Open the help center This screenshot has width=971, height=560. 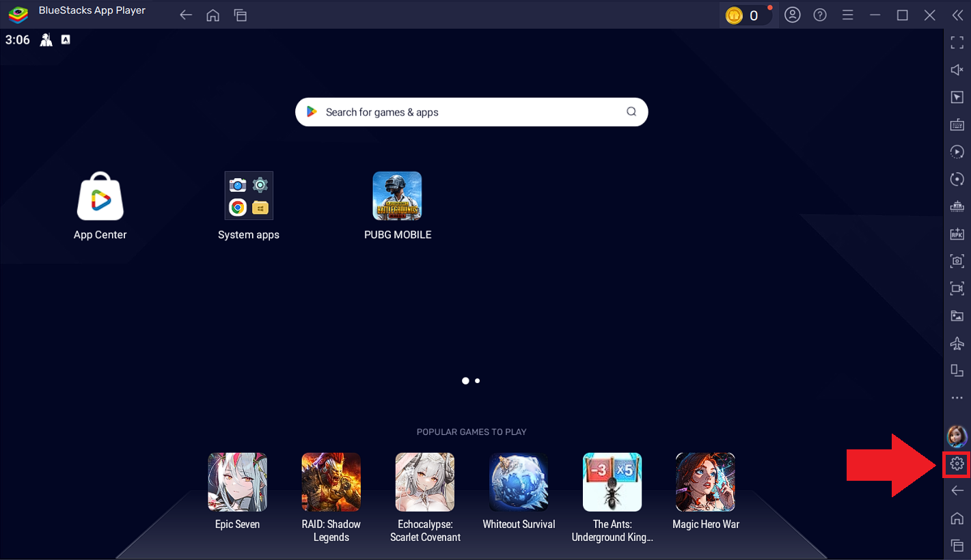pyautogui.click(x=819, y=14)
